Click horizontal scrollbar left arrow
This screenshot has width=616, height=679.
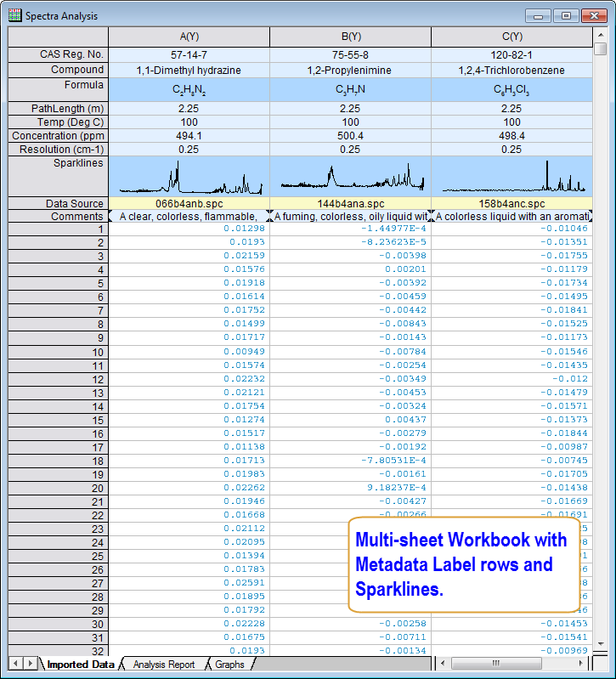tap(443, 664)
